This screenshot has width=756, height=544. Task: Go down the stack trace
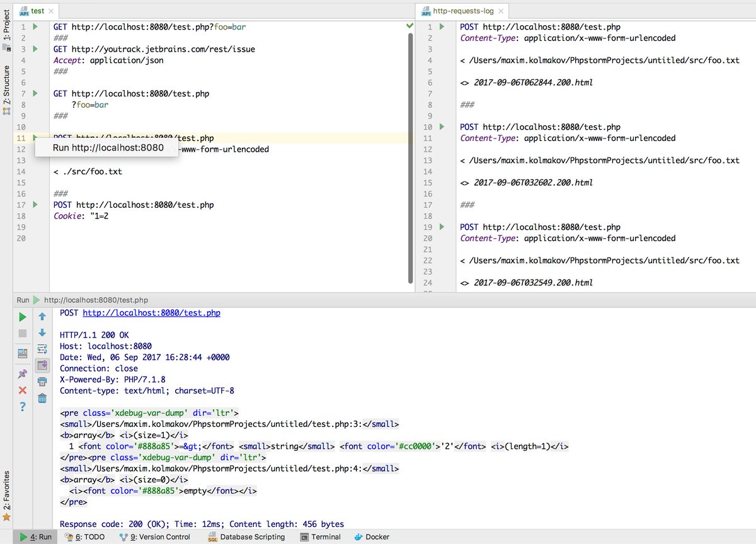(42, 333)
